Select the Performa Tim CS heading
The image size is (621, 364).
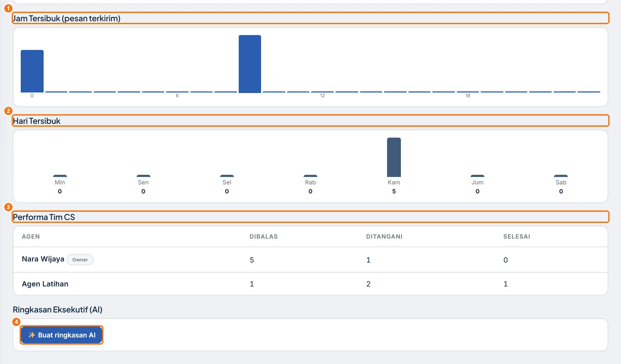click(44, 217)
